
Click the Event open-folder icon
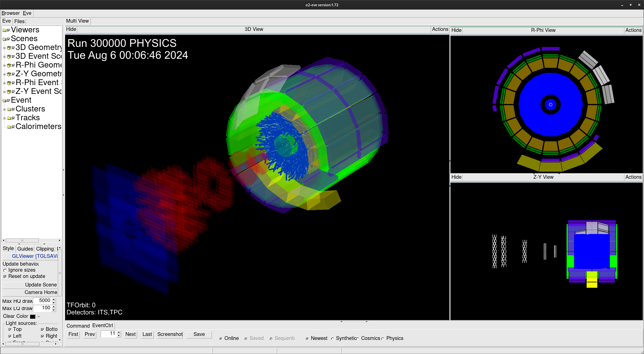tap(4, 101)
